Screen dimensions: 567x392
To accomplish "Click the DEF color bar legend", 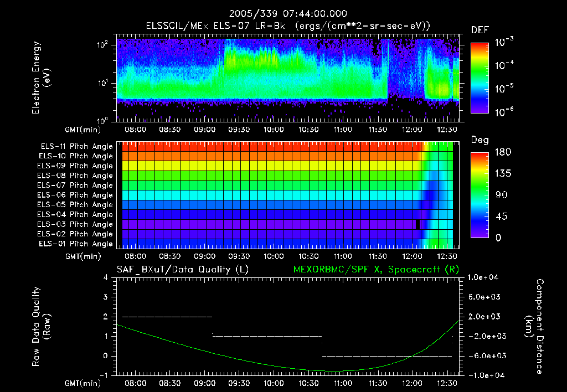I will coord(480,78).
